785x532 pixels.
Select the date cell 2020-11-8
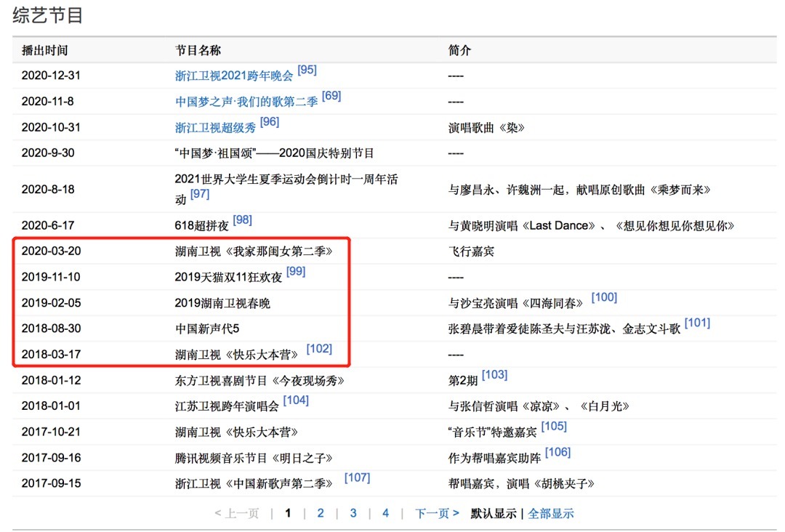pos(47,102)
